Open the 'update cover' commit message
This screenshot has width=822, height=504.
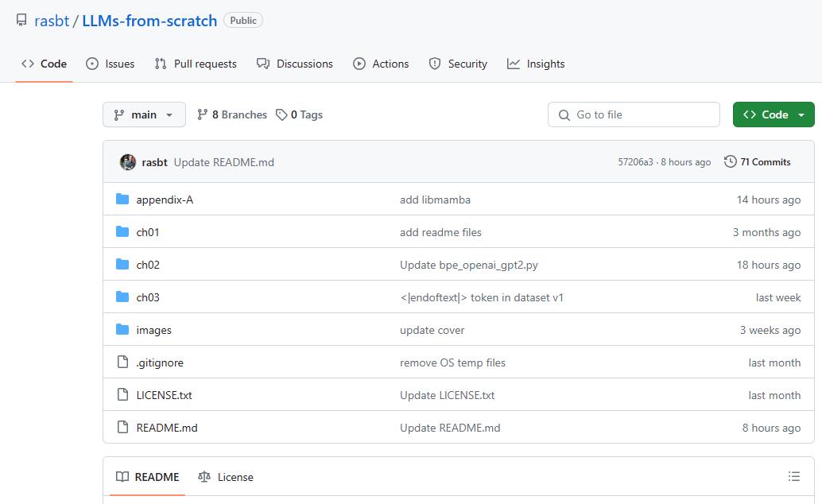pyautogui.click(x=432, y=330)
